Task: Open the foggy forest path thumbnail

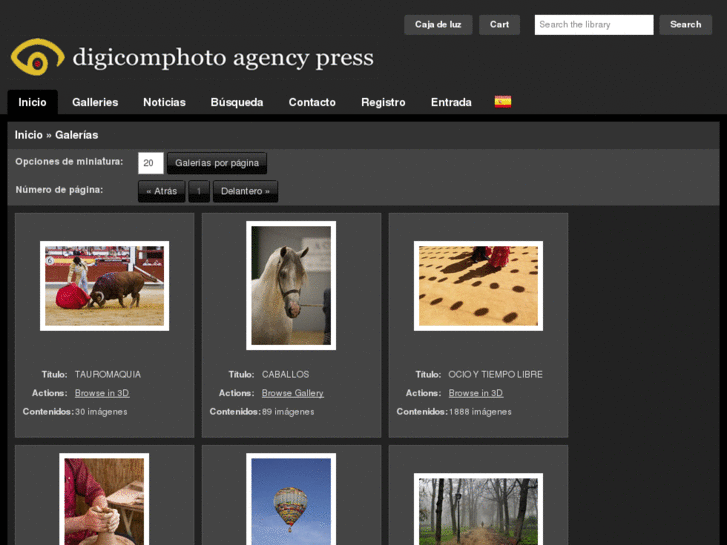Action: tap(478, 509)
